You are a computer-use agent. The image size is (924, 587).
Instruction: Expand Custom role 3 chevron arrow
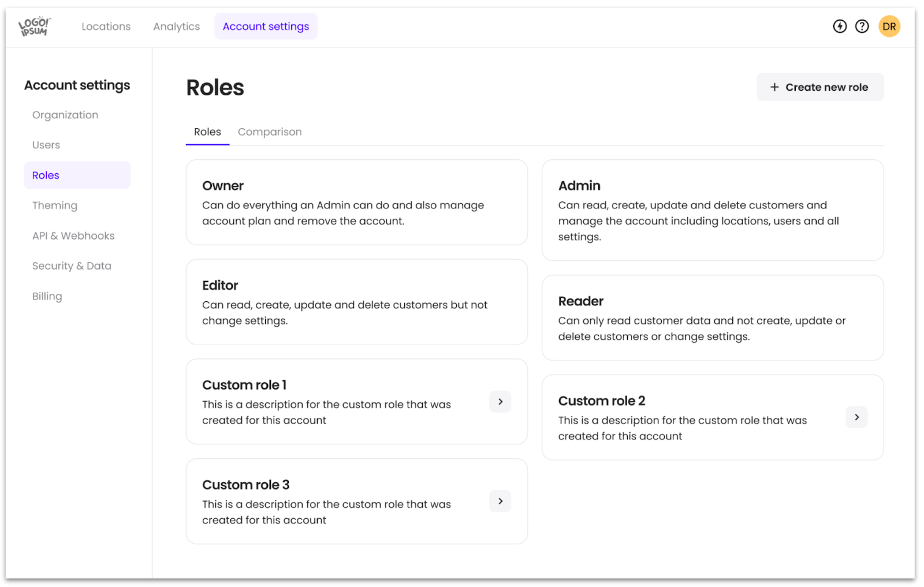tap(500, 502)
